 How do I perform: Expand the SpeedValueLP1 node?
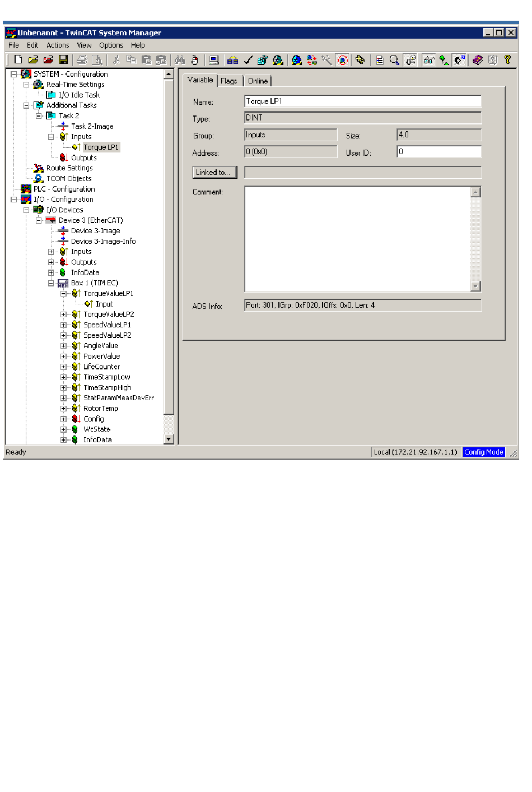[63, 325]
